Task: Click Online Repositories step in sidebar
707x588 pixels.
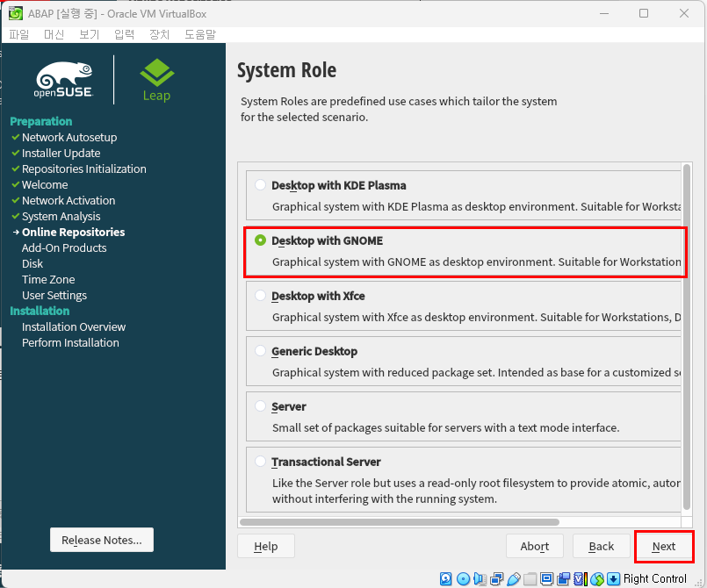Action: (74, 232)
